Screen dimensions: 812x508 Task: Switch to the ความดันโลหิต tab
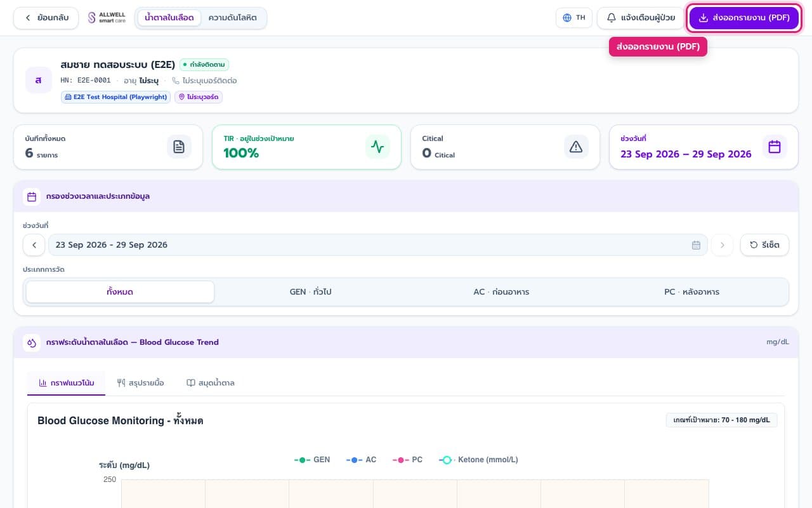pos(232,18)
